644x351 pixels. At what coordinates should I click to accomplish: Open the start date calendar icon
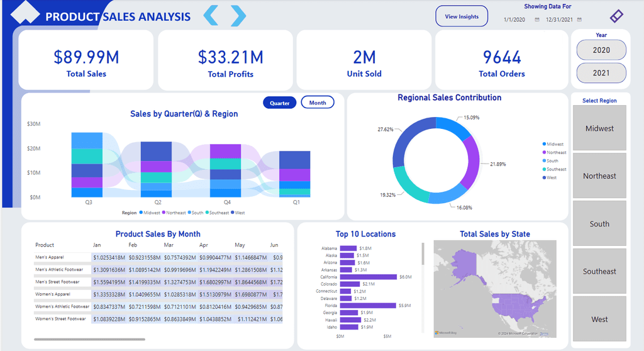pos(537,19)
